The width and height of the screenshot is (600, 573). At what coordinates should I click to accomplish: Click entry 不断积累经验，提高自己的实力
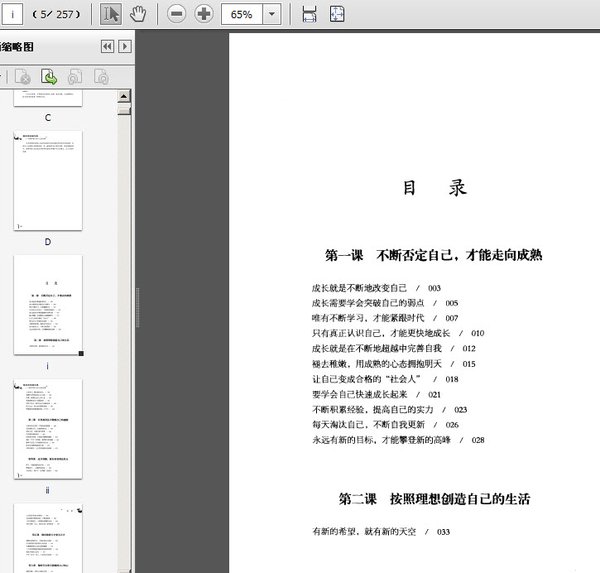tap(390, 410)
